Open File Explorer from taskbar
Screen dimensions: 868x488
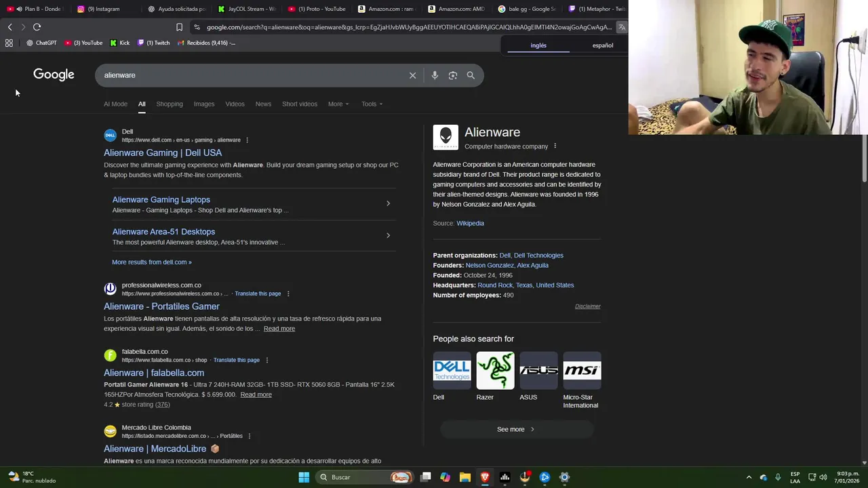click(x=465, y=477)
